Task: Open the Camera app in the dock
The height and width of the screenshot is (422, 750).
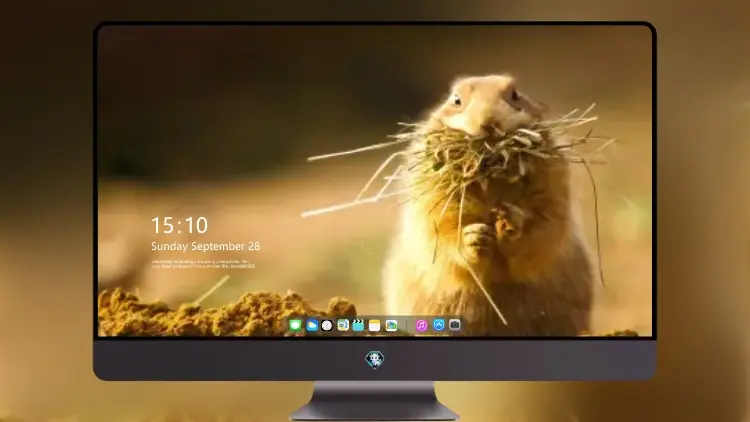Action: pos(455,325)
